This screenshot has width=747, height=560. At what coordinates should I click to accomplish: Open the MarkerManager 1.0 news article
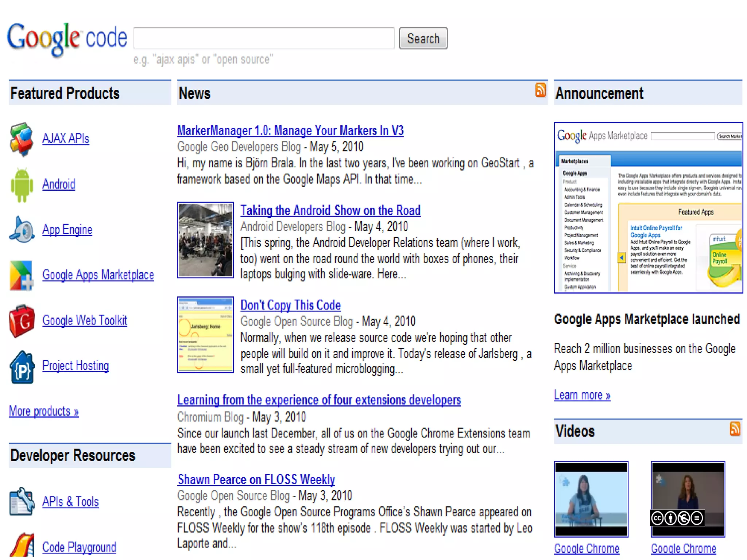[290, 131]
